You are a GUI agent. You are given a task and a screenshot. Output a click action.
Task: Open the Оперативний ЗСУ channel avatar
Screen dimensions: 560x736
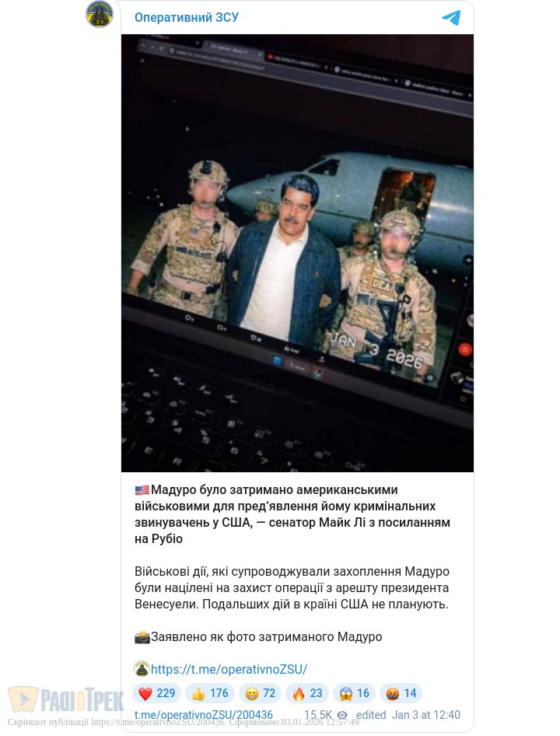click(100, 14)
